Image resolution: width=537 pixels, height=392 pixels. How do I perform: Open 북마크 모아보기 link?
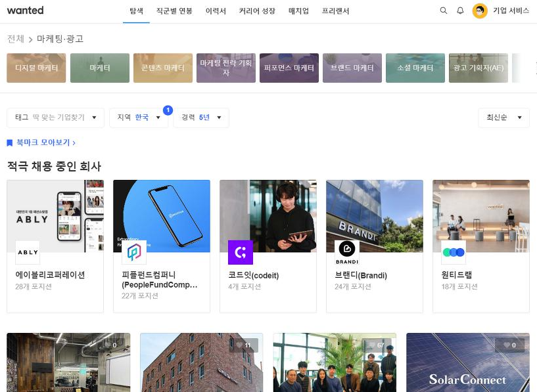46,142
